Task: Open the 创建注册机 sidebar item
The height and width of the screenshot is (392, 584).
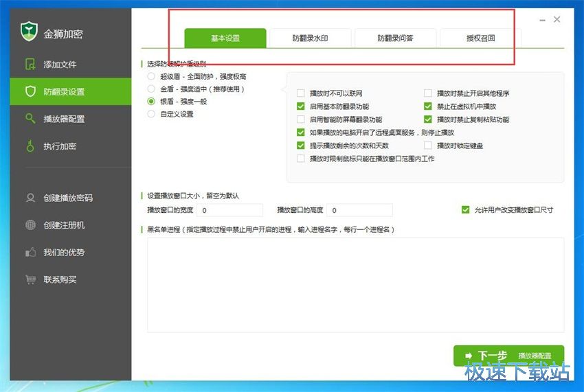Action: pos(70,225)
